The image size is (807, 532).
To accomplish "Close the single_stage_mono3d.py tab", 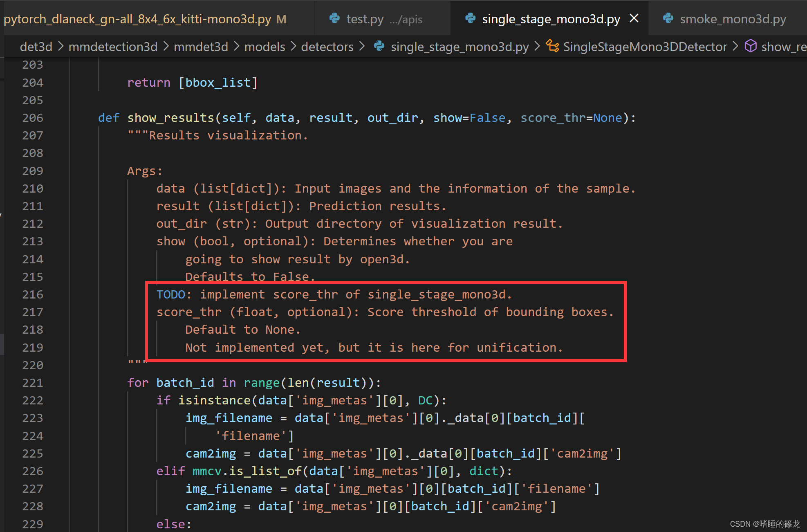I will [x=634, y=18].
